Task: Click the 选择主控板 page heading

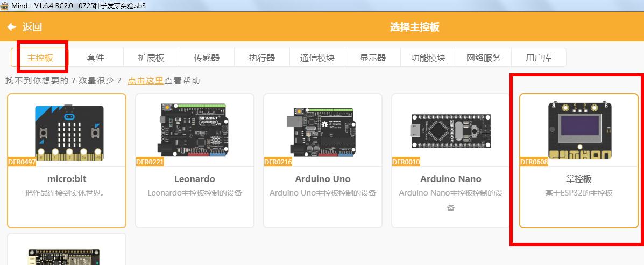Action: [414, 27]
